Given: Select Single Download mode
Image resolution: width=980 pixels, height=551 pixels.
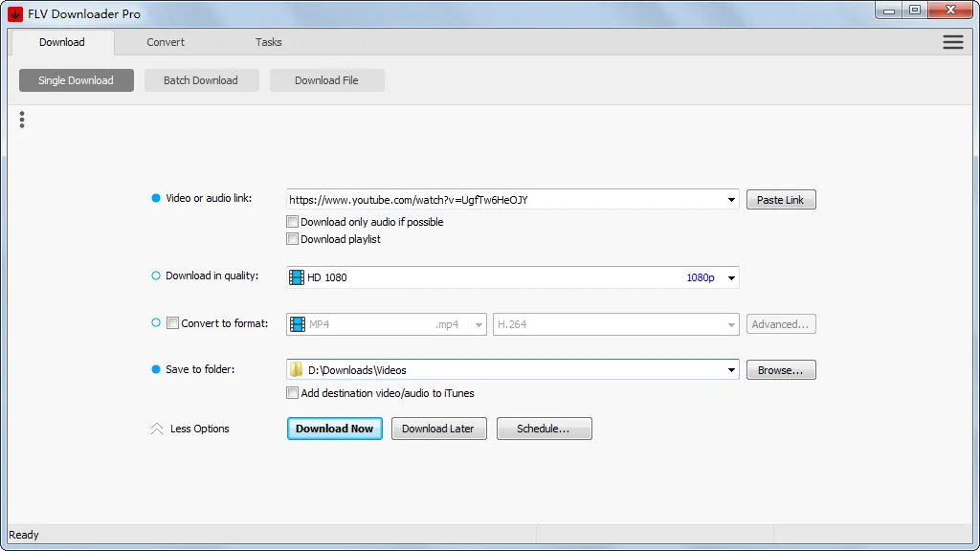Looking at the screenshot, I should (77, 80).
